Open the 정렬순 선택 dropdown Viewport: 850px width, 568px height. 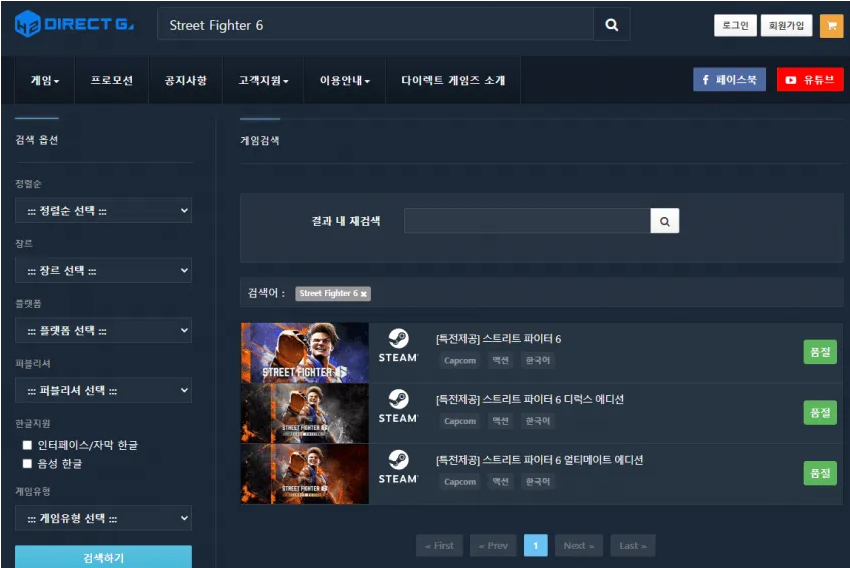pyautogui.click(x=103, y=211)
